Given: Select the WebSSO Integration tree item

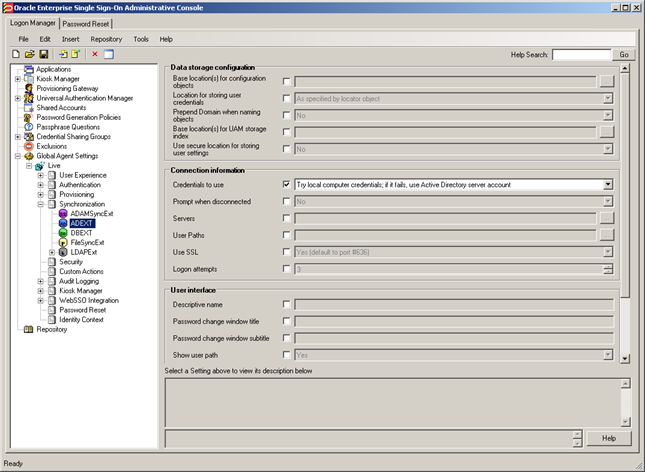Looking at the screenshot, I should (89, 300).
